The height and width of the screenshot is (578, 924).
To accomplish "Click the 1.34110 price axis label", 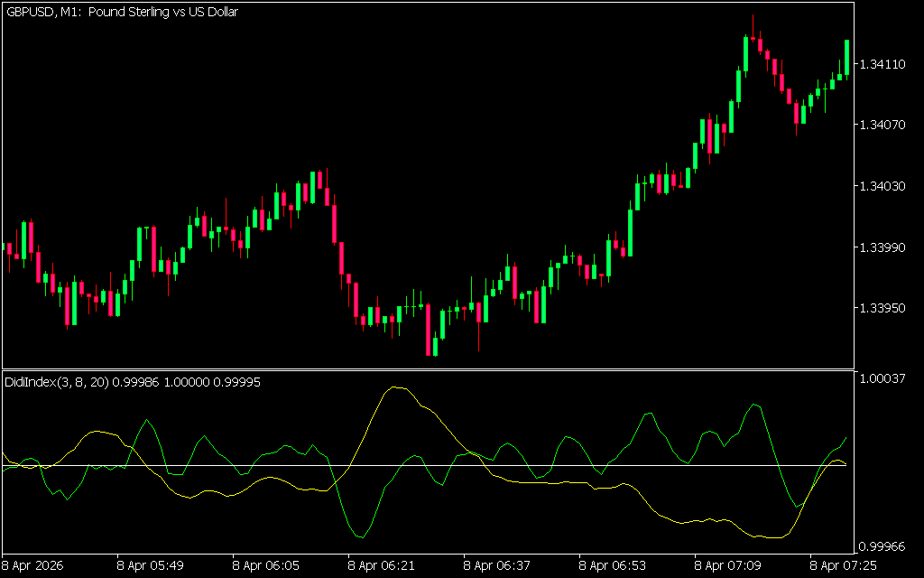I will 883,65.
